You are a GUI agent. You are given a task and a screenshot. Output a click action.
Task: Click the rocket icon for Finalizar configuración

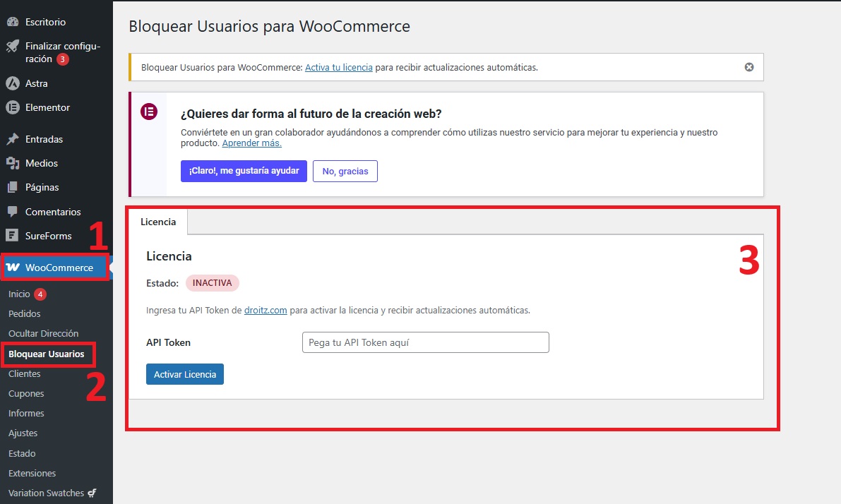coord(12,47)
